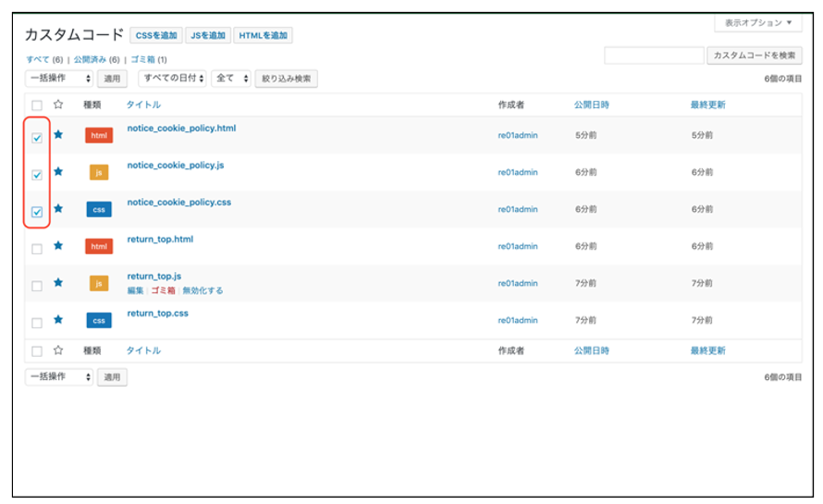Toggle star for return_top.html row
Viewport: 823px width, 504px height.
58,245
